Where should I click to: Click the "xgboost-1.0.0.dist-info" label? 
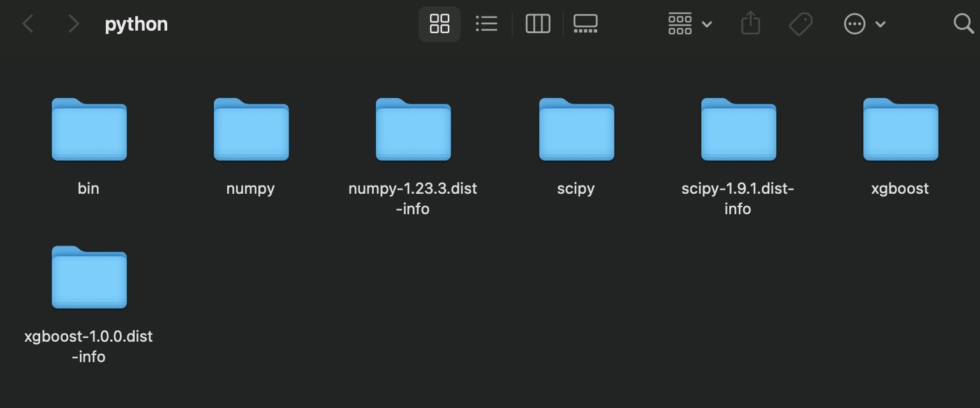tap(89, 347)
